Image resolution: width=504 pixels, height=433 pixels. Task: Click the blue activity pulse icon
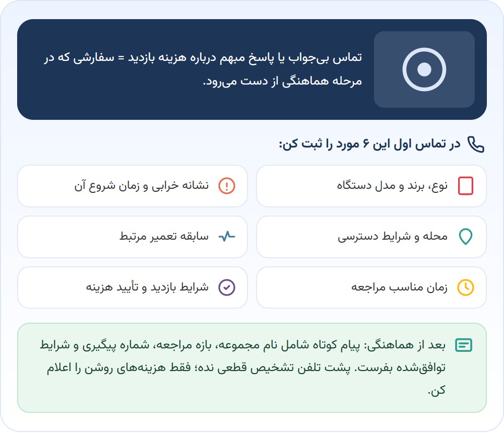coord(227,237)
